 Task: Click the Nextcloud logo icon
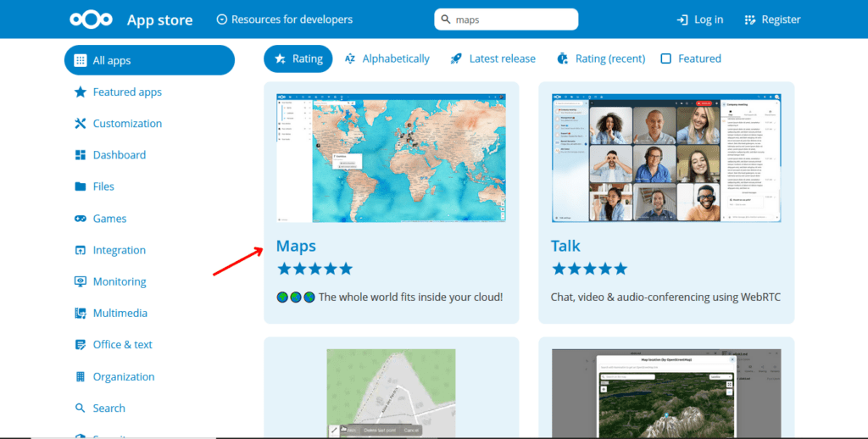pyautogui.click(x=92, y=19)
